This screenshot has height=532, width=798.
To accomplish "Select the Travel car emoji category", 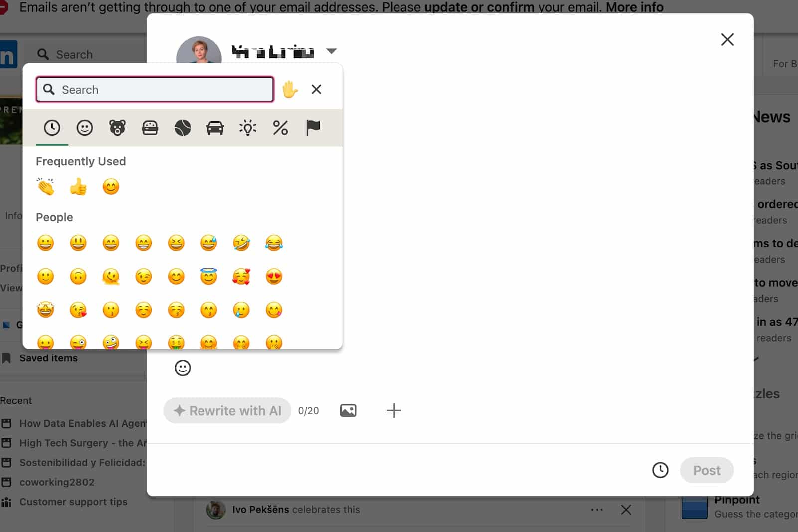I will (x=215, y=128).
